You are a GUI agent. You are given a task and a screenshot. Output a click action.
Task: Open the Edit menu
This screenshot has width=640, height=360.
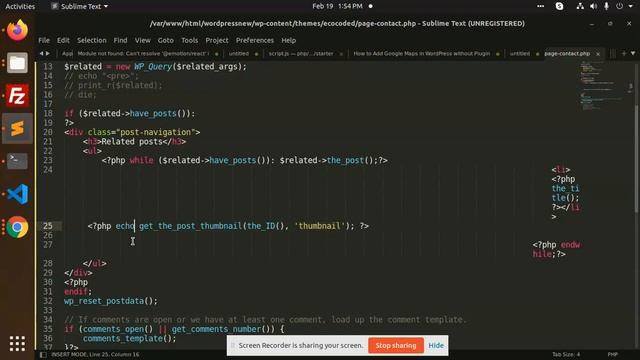point(63,40)
